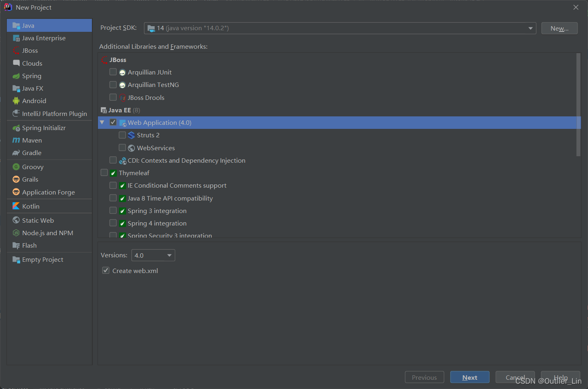
Task: Select Empty Project type
Action: (x=50, y=260)
